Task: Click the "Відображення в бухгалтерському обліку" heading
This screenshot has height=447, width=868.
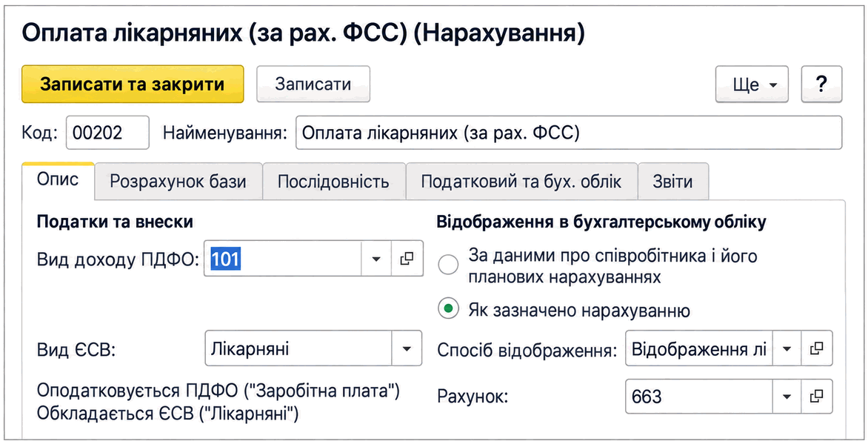Action: [601, 222]
